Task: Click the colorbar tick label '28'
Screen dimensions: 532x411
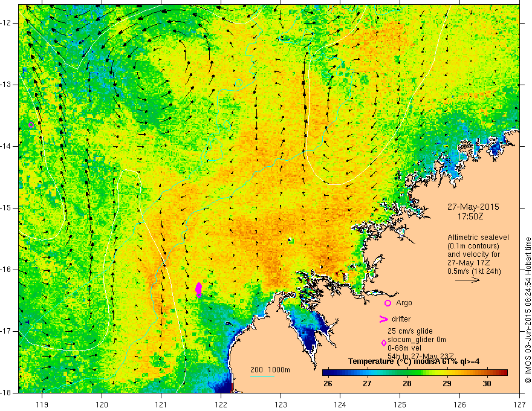Action: (x=407, y=384)
